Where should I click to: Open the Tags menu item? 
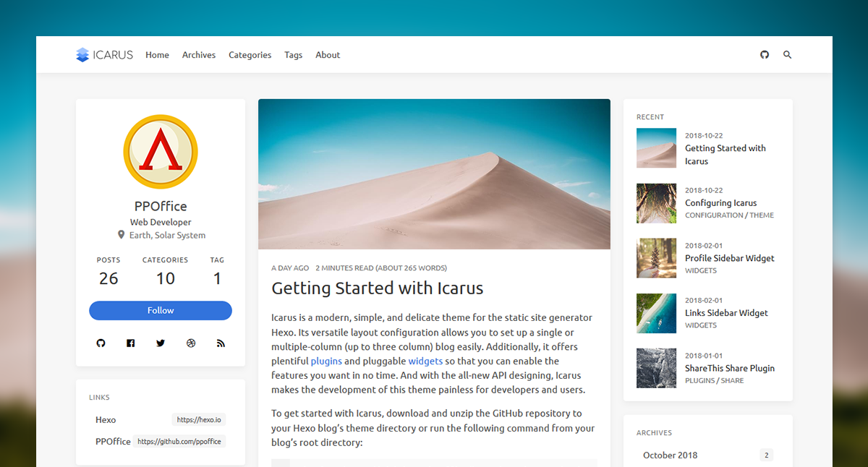[x=294, y=55]
